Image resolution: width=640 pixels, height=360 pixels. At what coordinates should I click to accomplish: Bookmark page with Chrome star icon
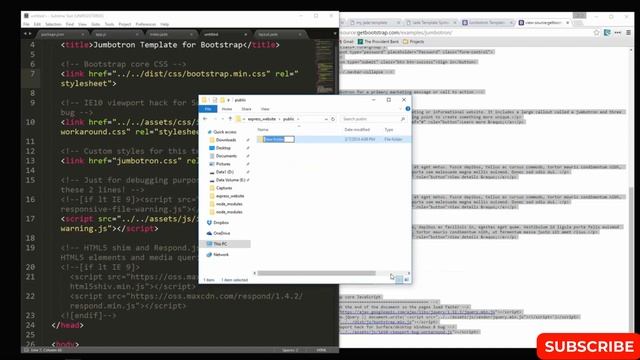coord(596,33)
